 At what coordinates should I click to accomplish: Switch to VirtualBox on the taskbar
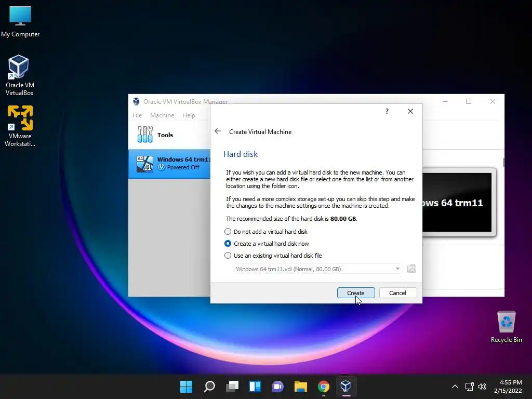coord(345,387)
